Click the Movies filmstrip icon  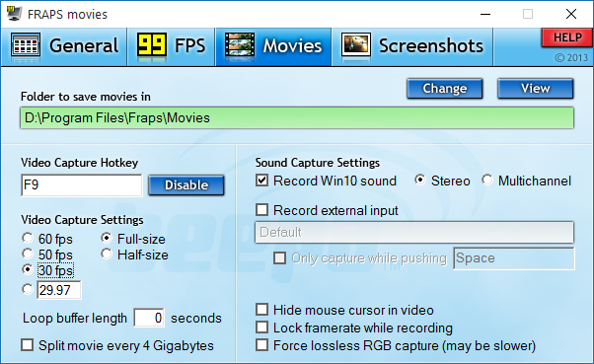pyautogui.click(x=240, y=45)
